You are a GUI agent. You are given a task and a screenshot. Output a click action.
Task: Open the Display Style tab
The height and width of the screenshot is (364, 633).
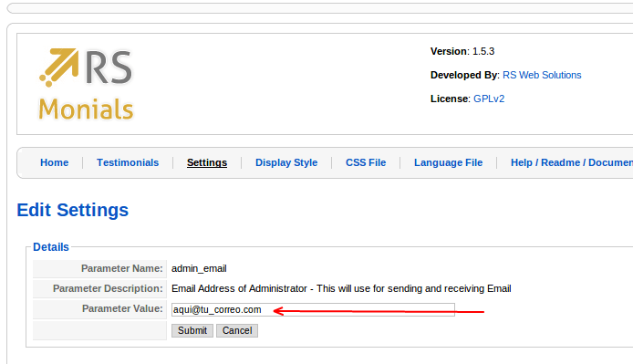point(286,162)
